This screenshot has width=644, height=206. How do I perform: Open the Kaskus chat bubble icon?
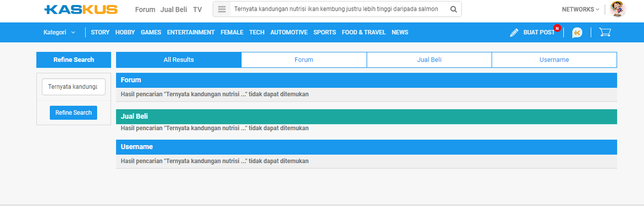click(577, 33)
